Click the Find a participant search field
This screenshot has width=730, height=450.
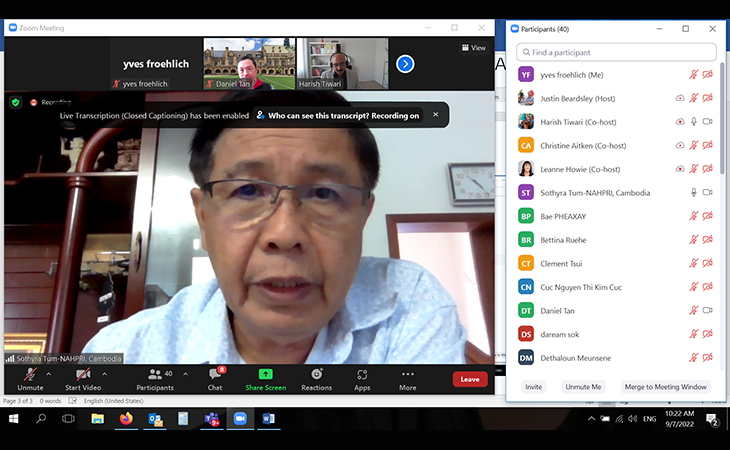tap(616, 52)
